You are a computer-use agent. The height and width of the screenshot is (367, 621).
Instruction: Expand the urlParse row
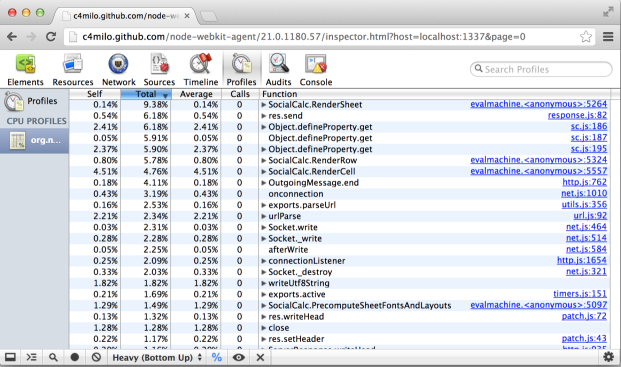pyautogui.click(x=264, y=217)
